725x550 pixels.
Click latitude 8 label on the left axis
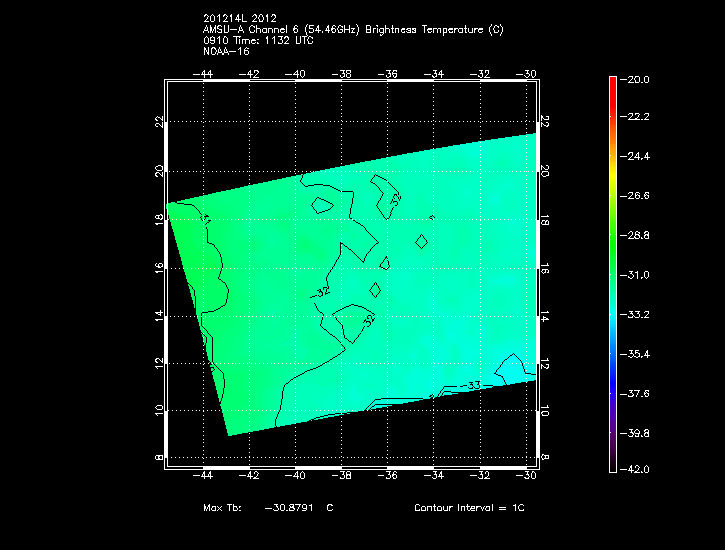[x=157, y=458]
